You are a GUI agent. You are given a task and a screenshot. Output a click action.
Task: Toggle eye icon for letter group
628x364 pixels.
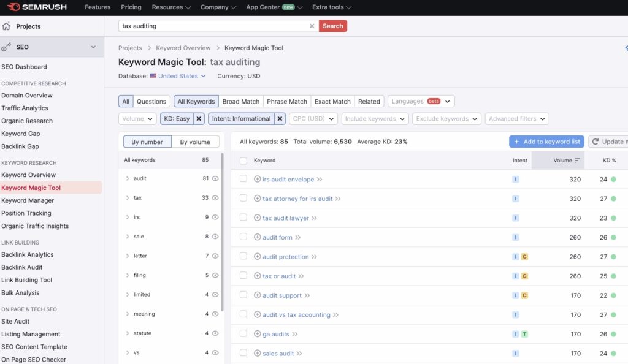click(x=215, y=256)
